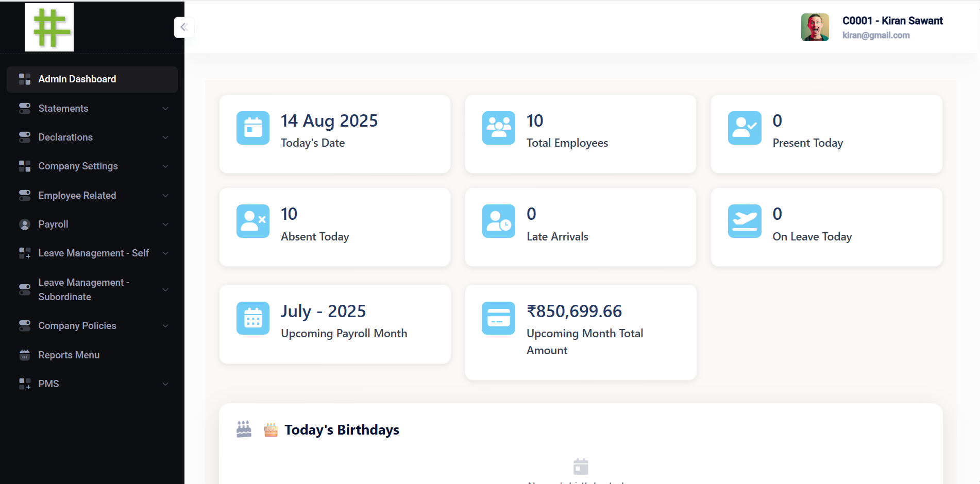
Task: Click the Upcoming Month Total Amount card icon
Action: [x=498, y=318]
